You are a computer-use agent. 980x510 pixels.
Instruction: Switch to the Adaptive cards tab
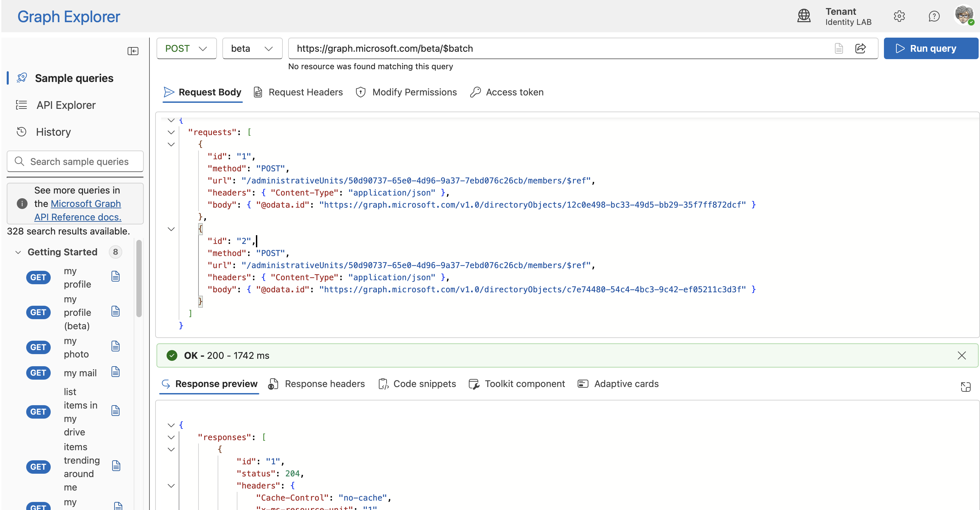pyautogui.click(x=618, y=384)
